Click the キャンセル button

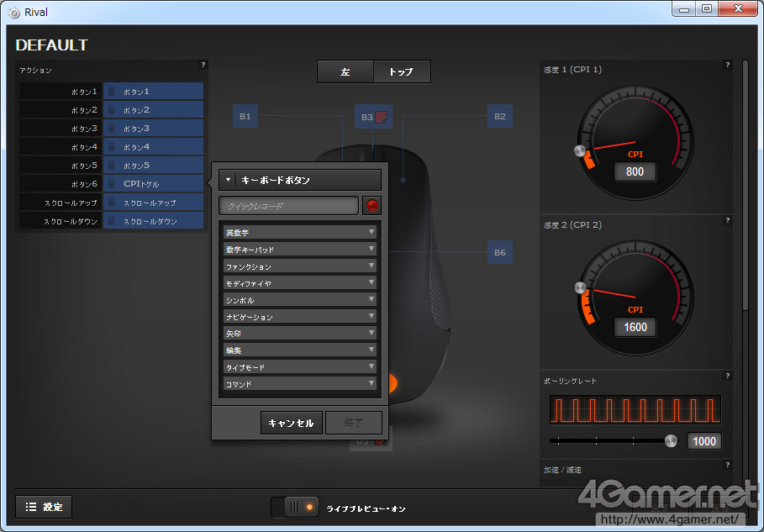(292, 423)
